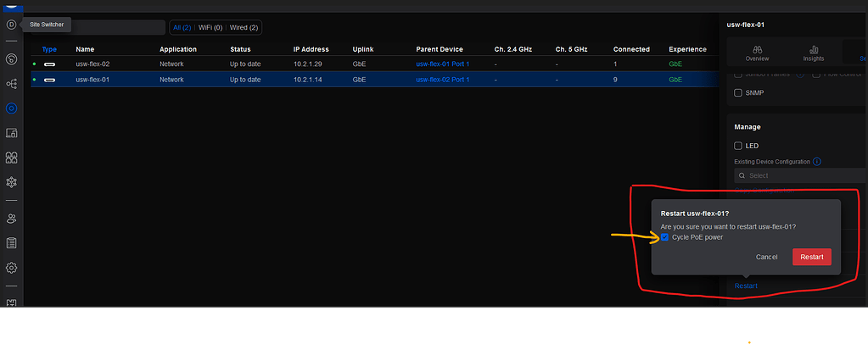The image size is (868, 344).
Task: Switch to the Insights tab
Action: tap(813, 53)
